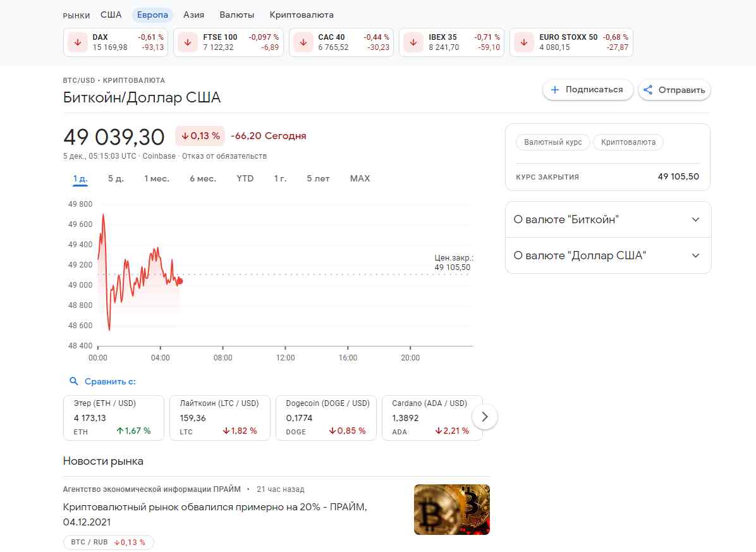Viewport: 756px width, 552px height.
Task: Show more comparison currencies with right chevron
Action: click(485, 417)
